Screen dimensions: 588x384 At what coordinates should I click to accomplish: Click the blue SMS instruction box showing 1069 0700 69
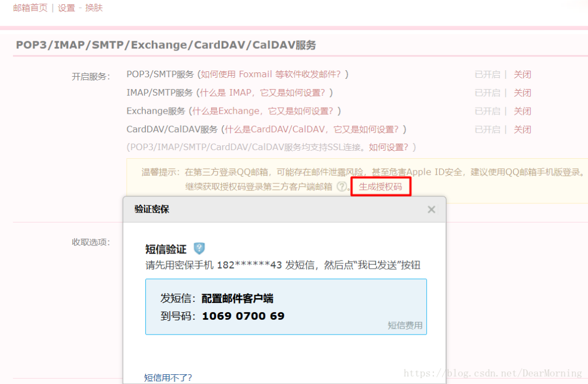coord(285,307)
